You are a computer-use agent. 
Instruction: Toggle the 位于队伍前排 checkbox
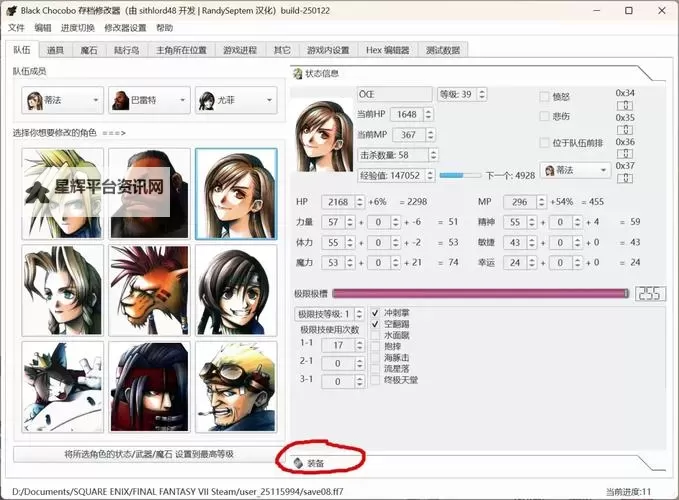click(544, 142)
